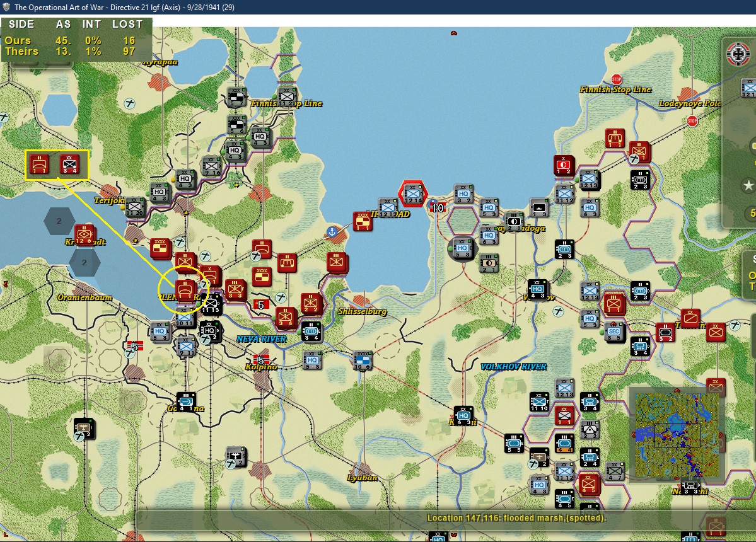Select the gray III 2-2 mountain unit
This screenshot has width=756, height=542.
coord(589,429)
